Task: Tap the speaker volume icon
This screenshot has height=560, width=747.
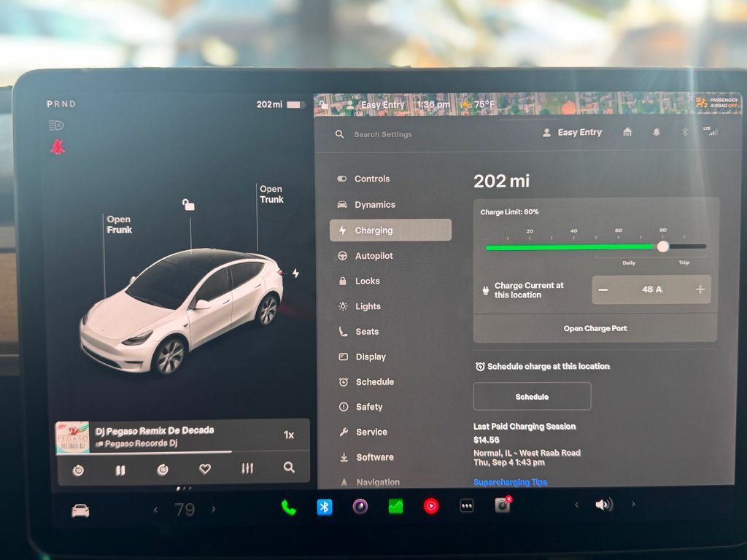Action: [x=604, y=505]
